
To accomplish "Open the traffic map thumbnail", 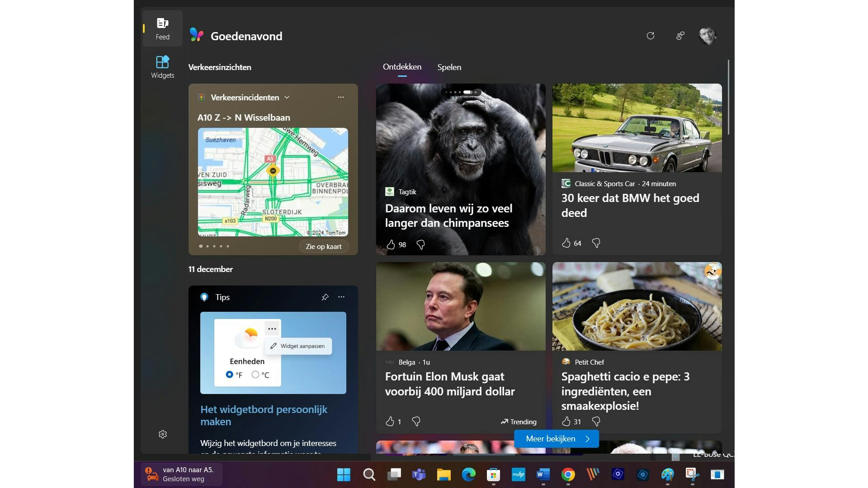I will [x=273, y=182].
